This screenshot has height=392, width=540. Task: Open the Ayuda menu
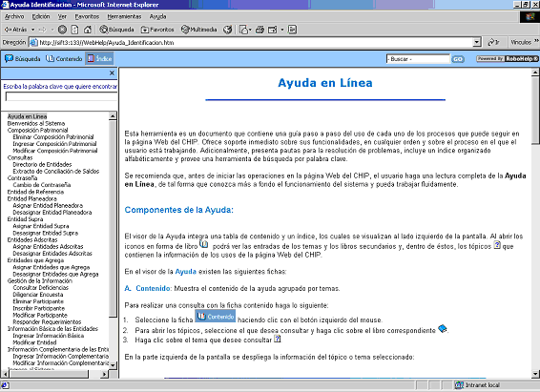[157, 16]
